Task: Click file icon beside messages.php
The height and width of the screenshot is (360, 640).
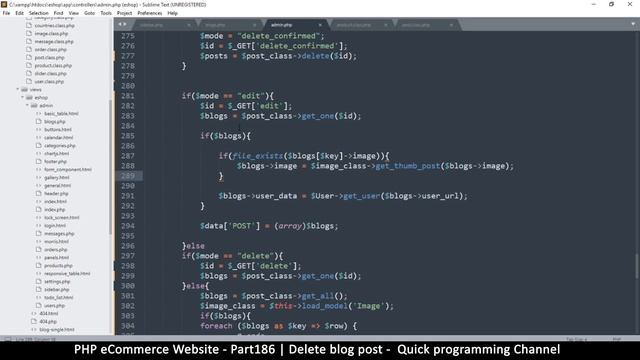Action: [38, 233]
